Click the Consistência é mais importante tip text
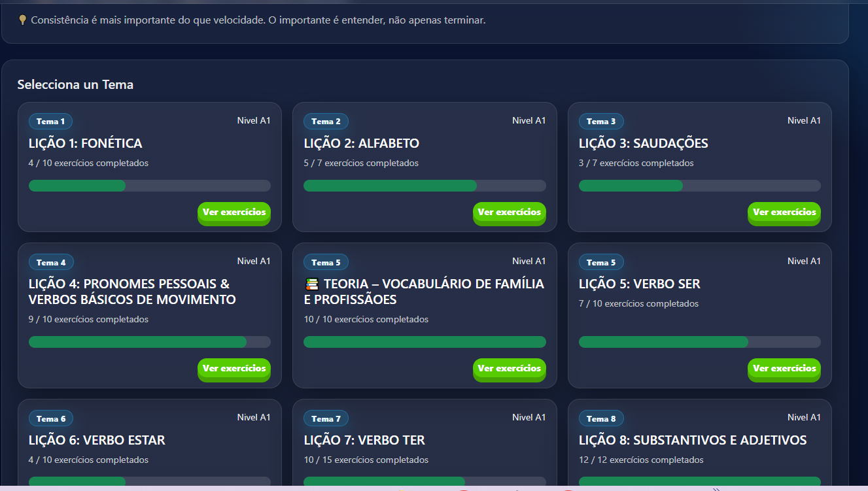 point(258,20)
